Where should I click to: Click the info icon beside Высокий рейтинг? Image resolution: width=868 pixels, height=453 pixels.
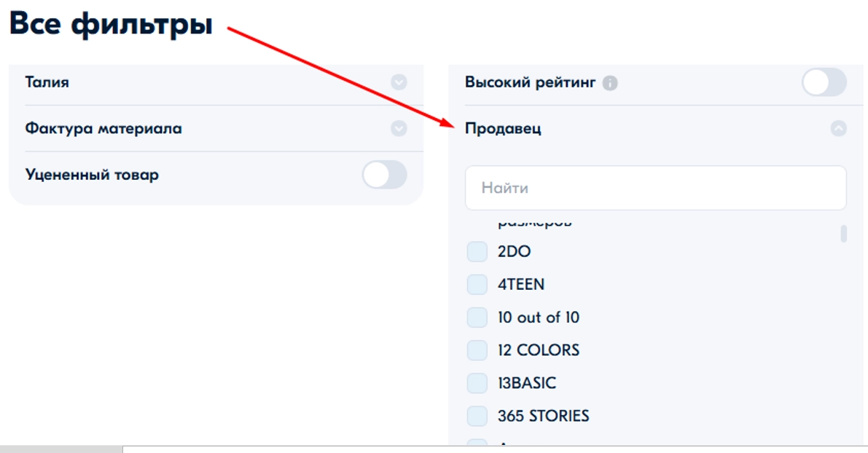click(x=611, y=83)
